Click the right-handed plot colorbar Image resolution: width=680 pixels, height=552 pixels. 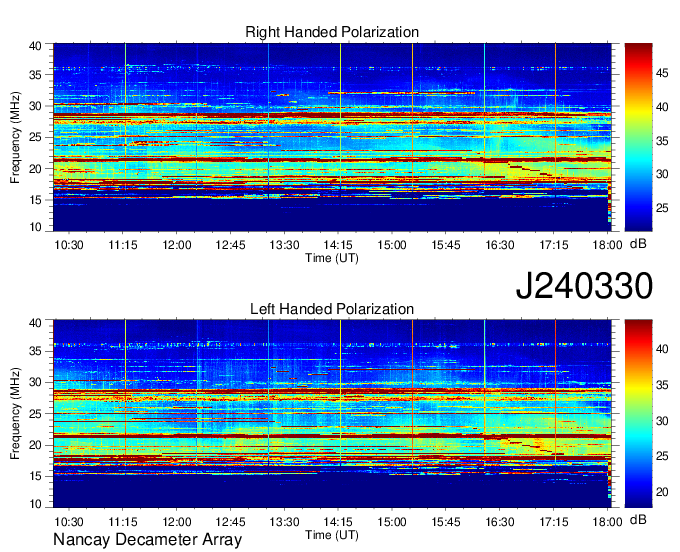[638, 137]
